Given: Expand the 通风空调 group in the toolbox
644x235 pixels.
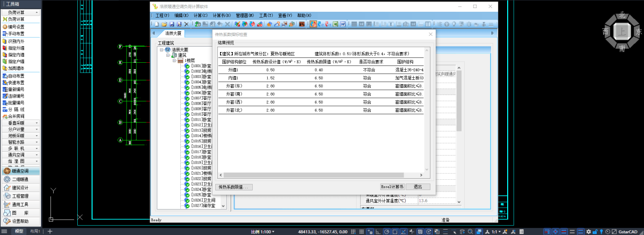Looking at the screenshot, I should (20, 155).
